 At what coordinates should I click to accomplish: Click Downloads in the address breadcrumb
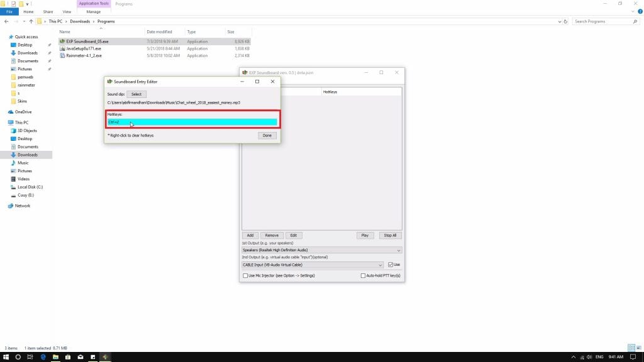pyautogui.click(x=80, y=21)
